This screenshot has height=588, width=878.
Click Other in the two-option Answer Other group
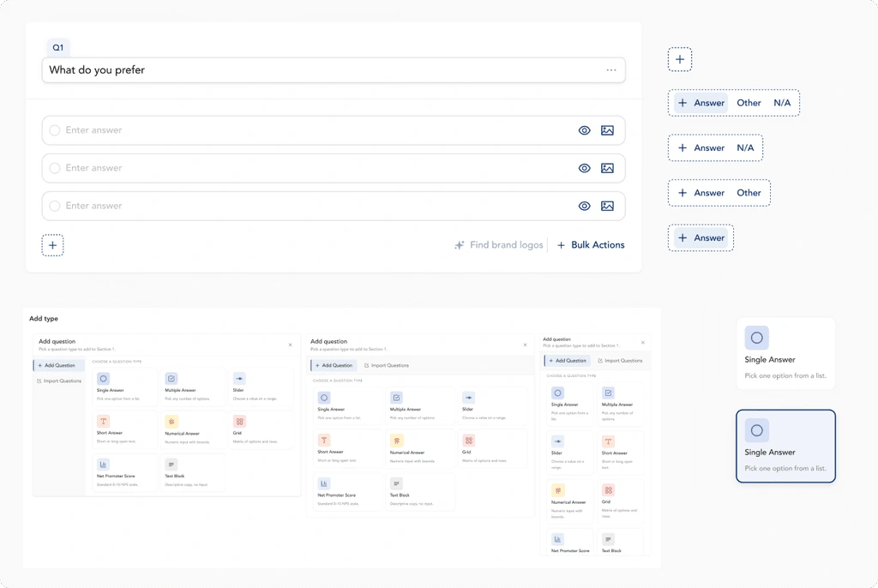point(749,193)
